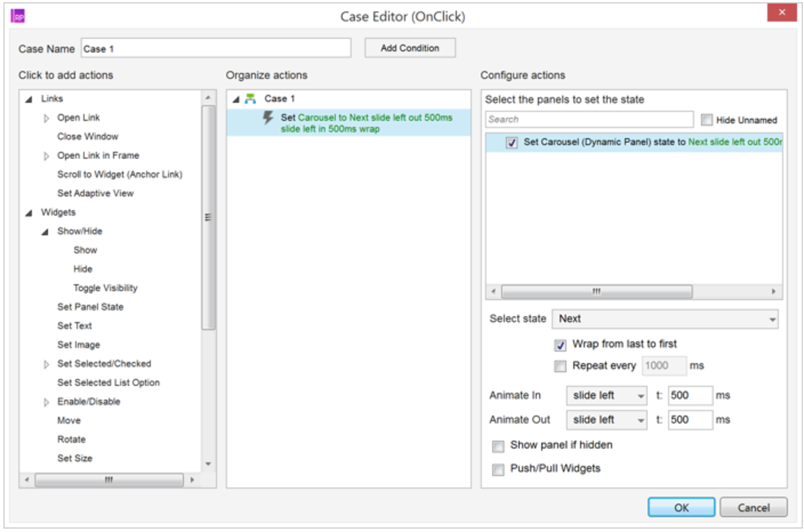Screen dimensions: 804x532
Task: Click panels list scroll right arrow
Action: point(774,292)
